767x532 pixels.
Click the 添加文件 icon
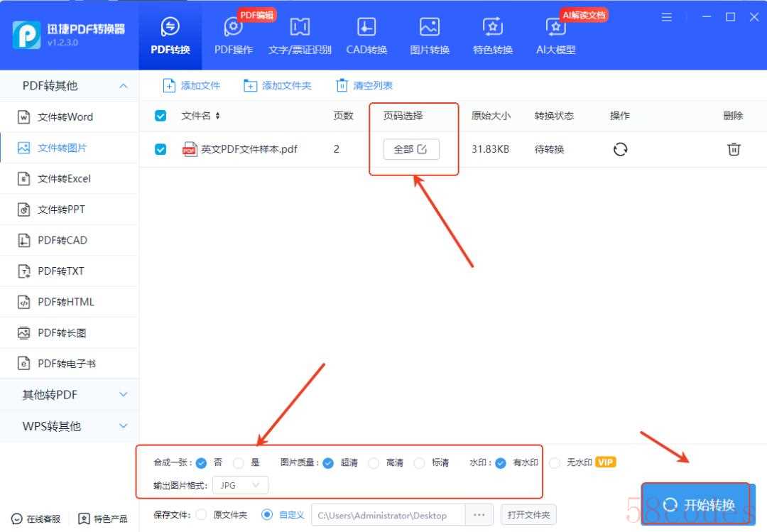[169, 86]
